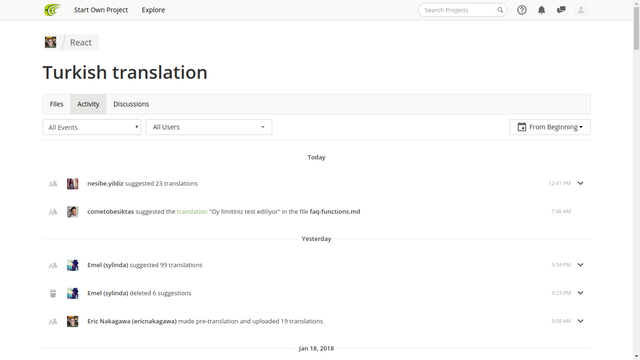Open the faq-functions.md file link

click(335, 211)
